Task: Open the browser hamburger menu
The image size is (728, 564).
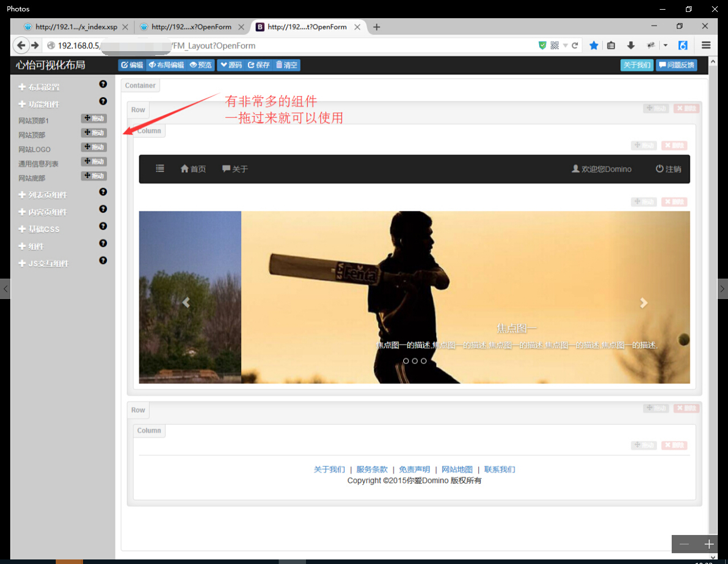Action: pos(706,45)
